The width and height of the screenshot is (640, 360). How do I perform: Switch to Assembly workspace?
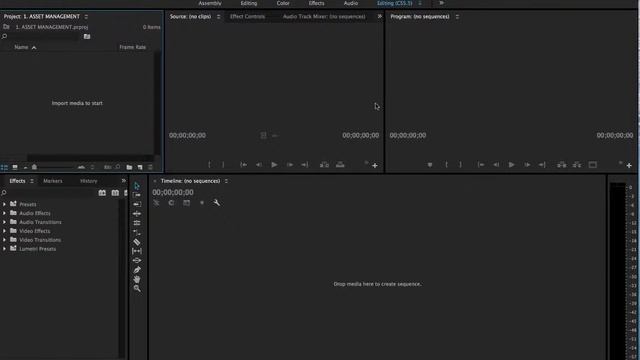210,3
